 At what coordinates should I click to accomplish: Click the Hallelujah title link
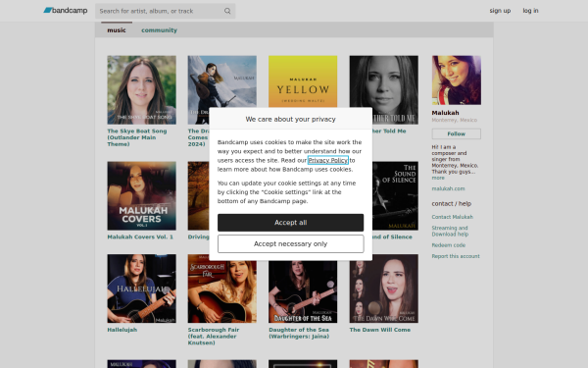click(x=122, y=330)
